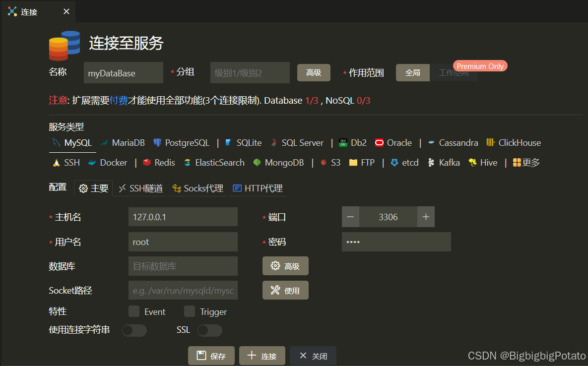This screenshot has height=366, width=588.
Task: Focus the 用户名 field root
Action: click(x=183, y=242)
